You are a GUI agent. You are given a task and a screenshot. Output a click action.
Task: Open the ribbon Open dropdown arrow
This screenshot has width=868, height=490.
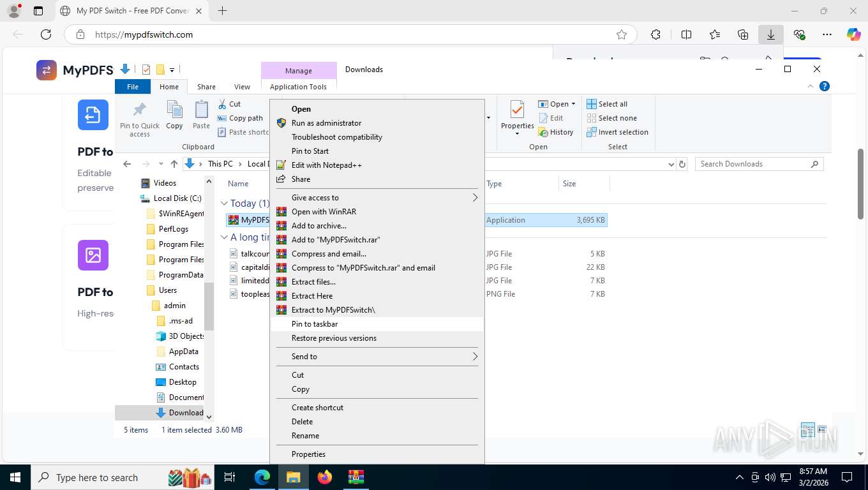[x=573, y=104]
